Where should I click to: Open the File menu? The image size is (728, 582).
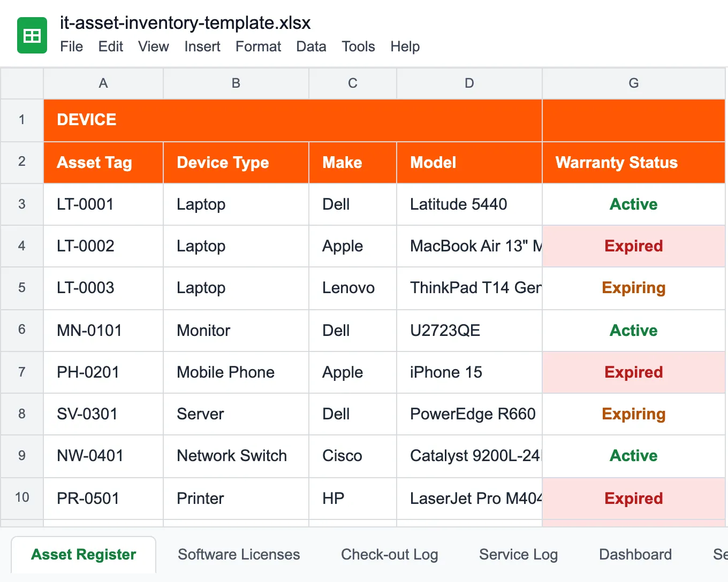click(x=72, y=47)
